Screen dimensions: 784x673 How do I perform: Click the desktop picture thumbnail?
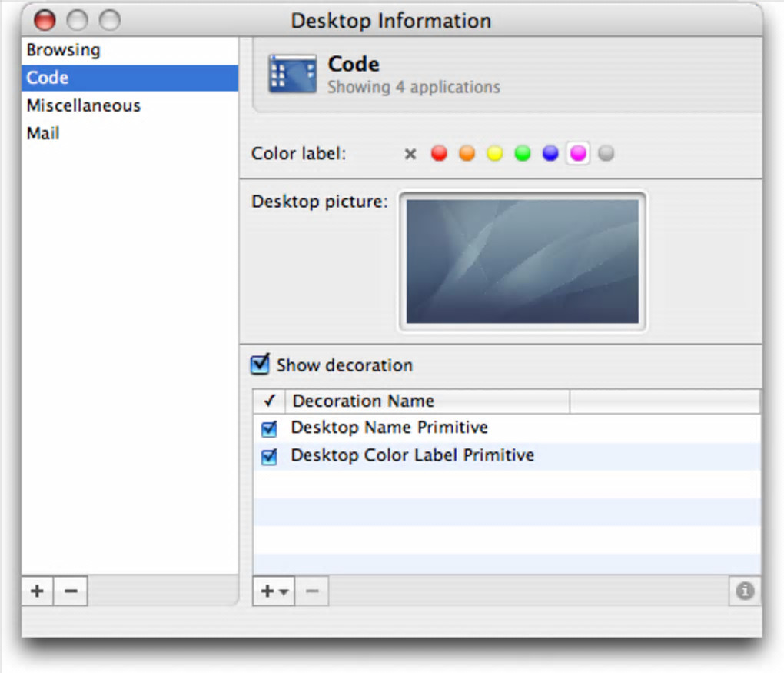[x=523, y=262]
